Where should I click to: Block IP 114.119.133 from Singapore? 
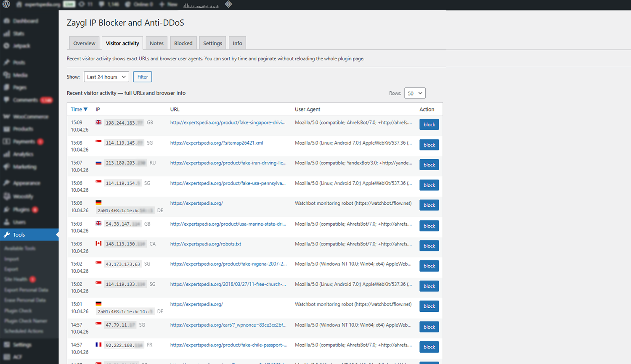(429, 286)
